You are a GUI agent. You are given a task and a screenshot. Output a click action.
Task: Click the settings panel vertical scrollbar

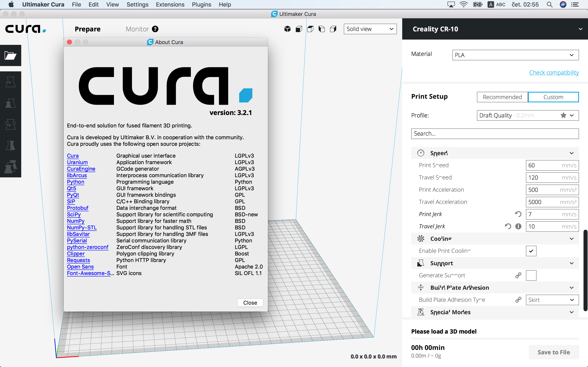tap(585, 270)
